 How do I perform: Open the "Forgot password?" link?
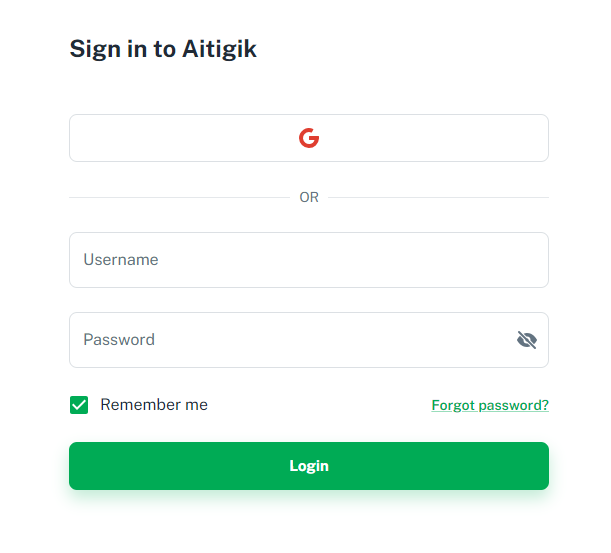click(x=490, y=406)
